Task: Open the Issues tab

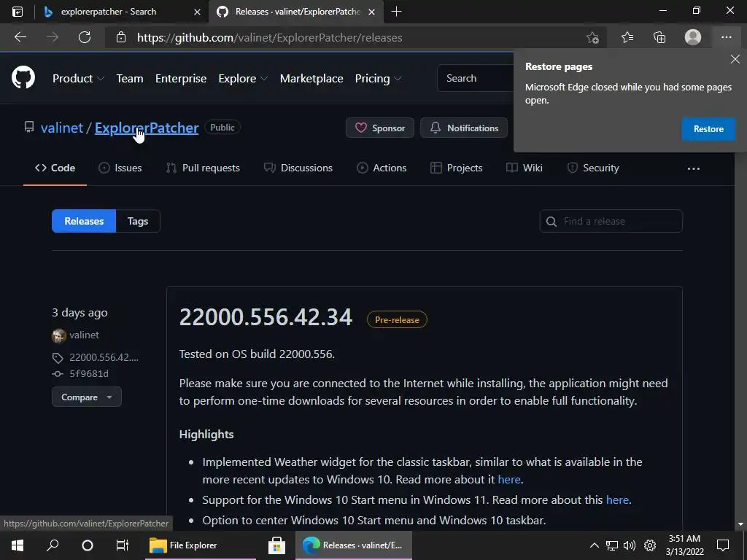Action: pyautogui.click(x=120, y=168)
